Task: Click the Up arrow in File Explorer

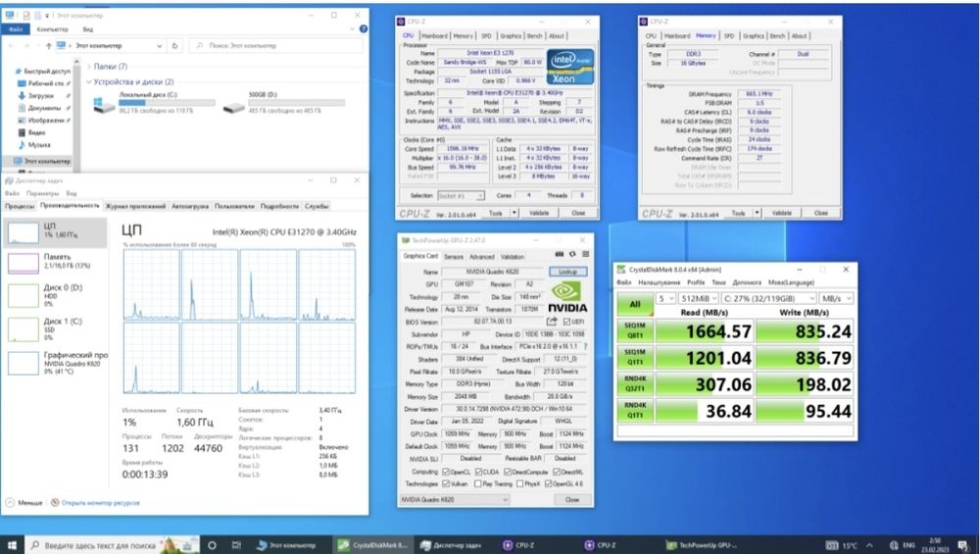Action: point(48,46)
